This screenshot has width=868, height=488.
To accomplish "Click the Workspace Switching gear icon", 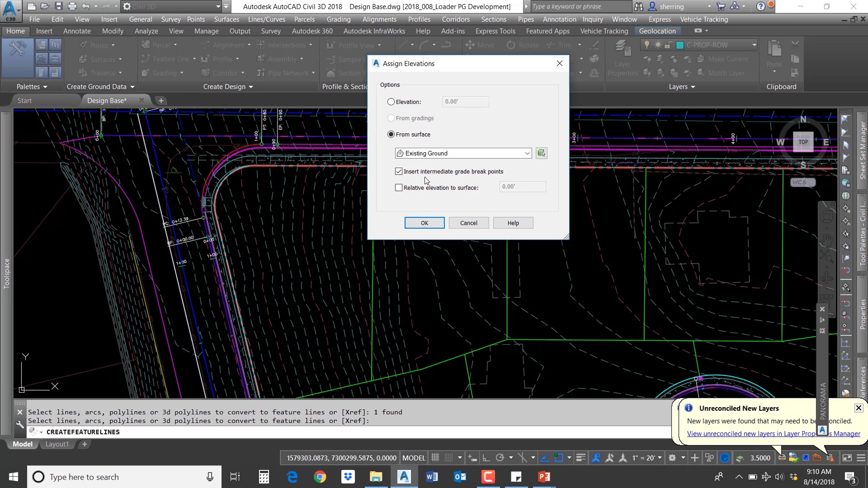I will click(672, 458).
